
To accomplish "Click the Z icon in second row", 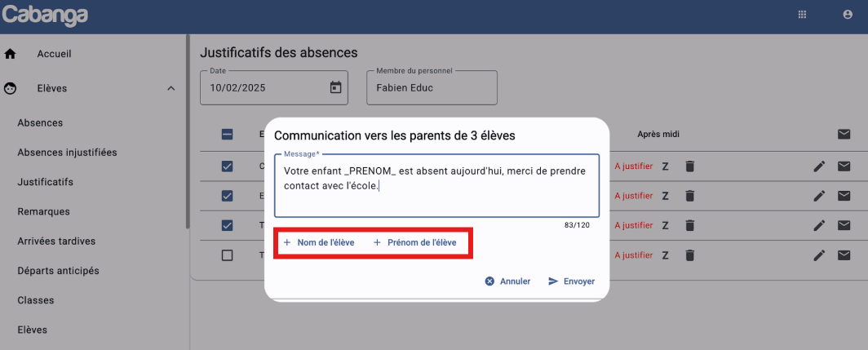I will [666, 196].
